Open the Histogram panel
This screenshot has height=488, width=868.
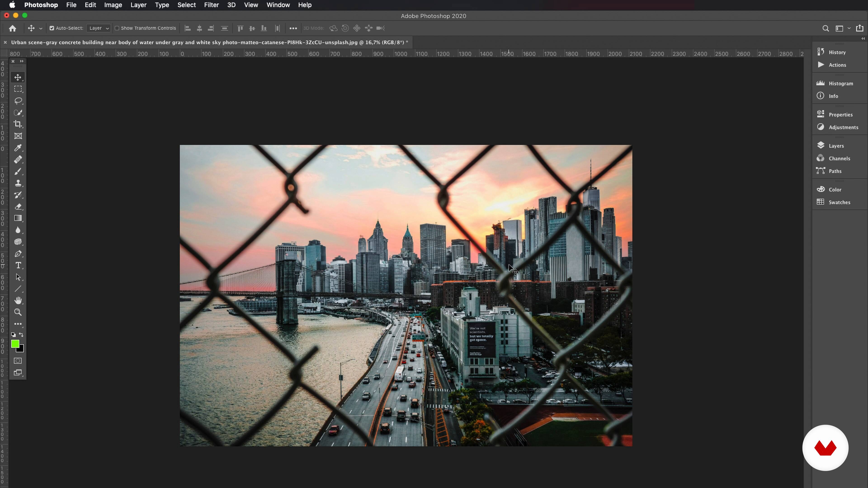pos(835,84)
